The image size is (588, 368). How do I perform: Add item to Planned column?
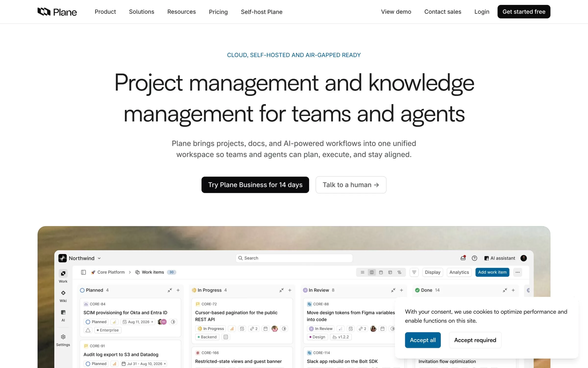(178, 290)
